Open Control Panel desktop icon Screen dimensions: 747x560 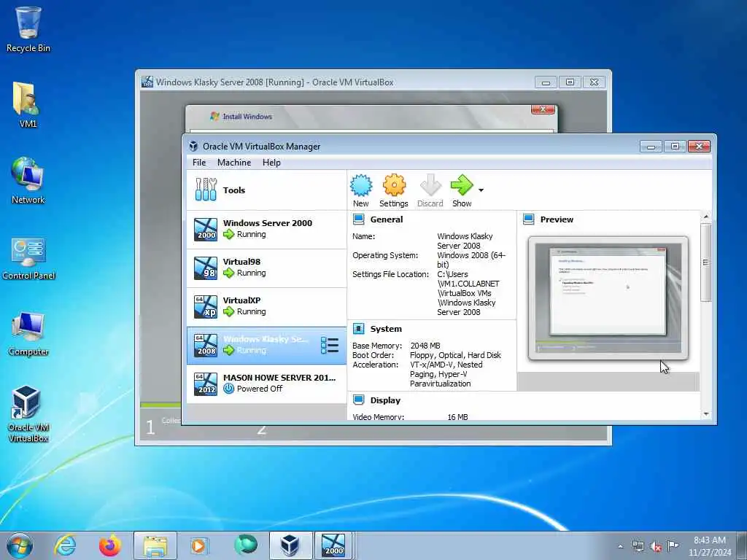(28, 257)
